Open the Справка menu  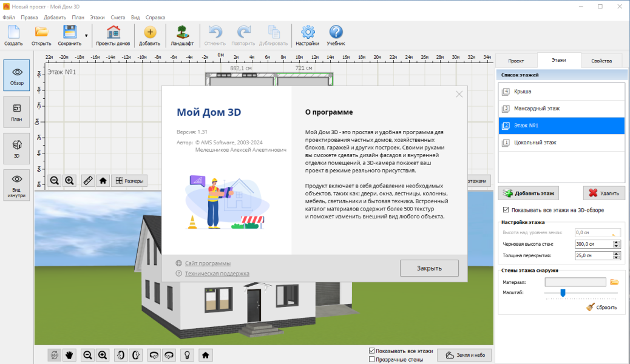pos(155,17)
